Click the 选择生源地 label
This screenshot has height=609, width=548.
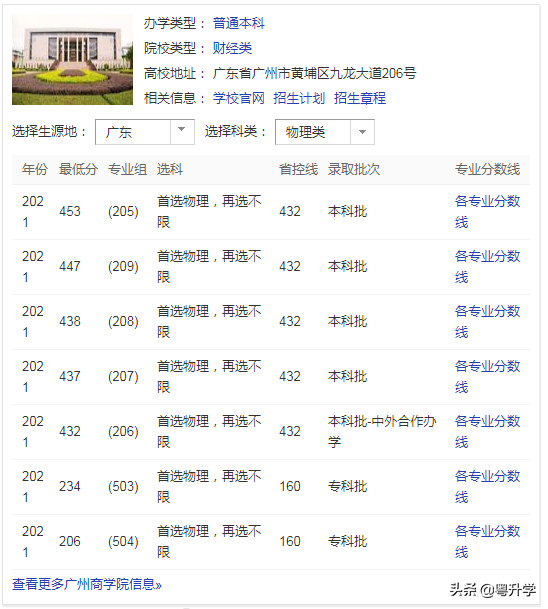(49, 132)
